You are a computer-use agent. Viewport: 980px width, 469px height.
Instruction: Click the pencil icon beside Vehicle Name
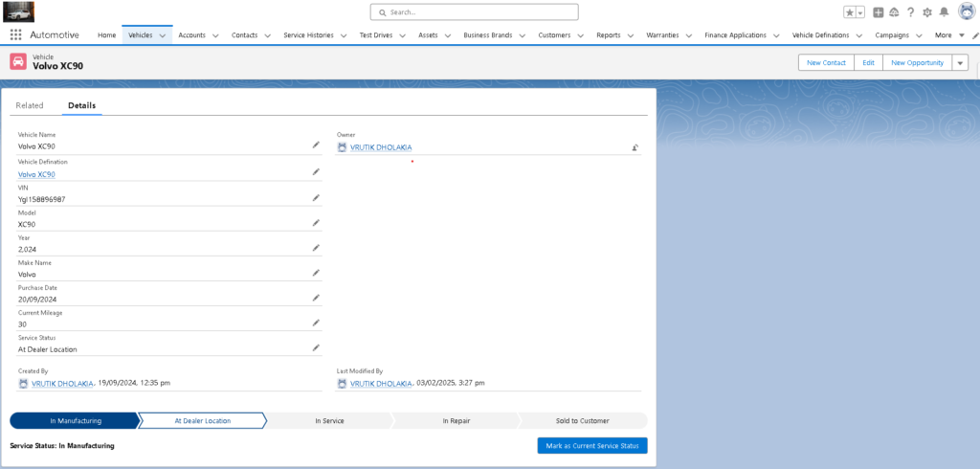coord(316,145)
